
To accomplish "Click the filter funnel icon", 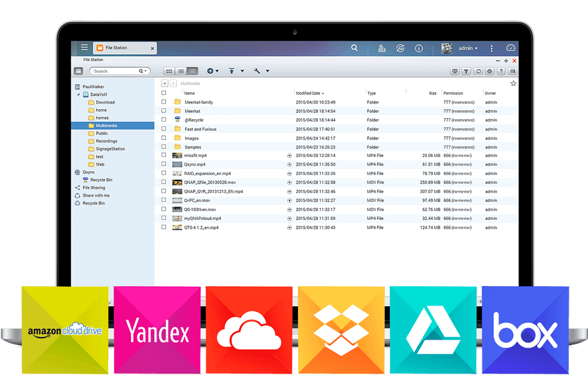I will 467,71.
